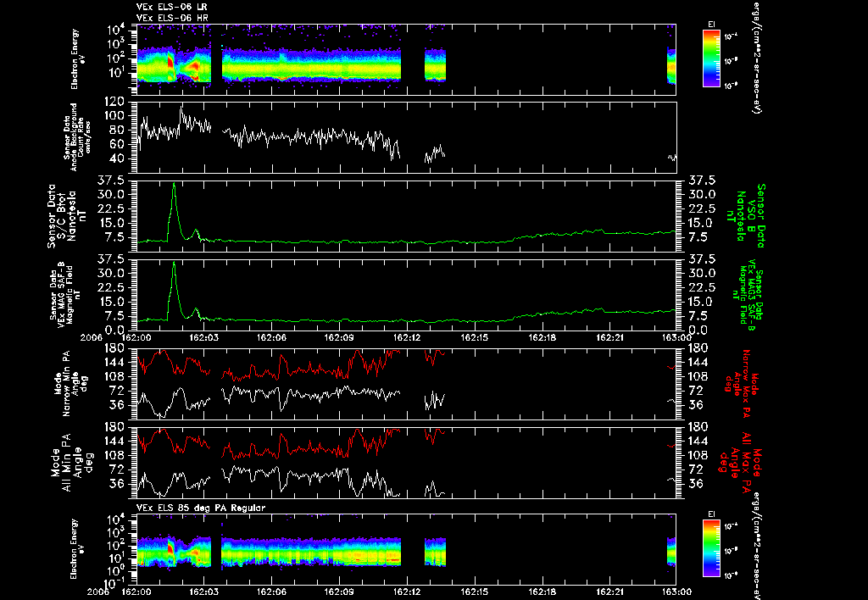The height and width of the screenshot is (600, 868).
Task: Click the top EI rainbow color bar
Action: pos(711,58)
